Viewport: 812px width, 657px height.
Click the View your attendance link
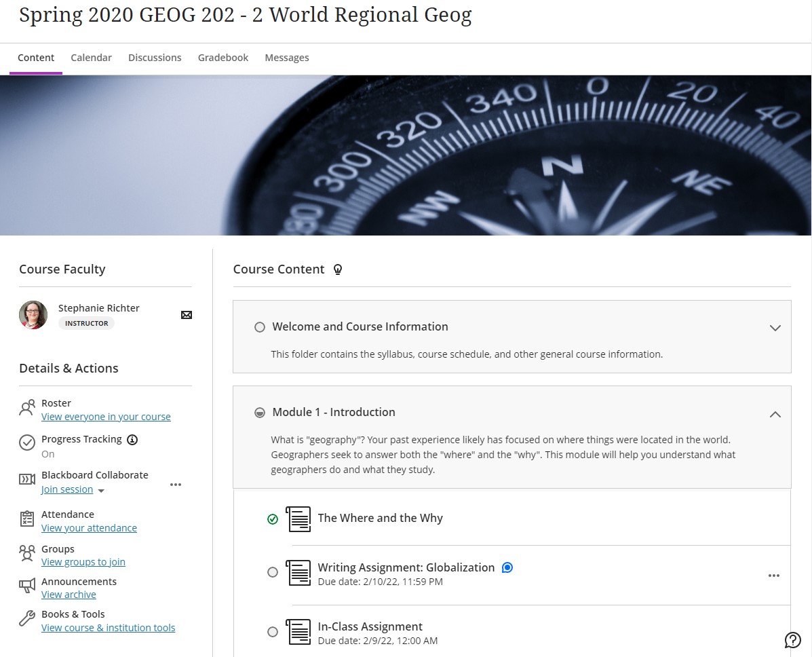(89, 528)
